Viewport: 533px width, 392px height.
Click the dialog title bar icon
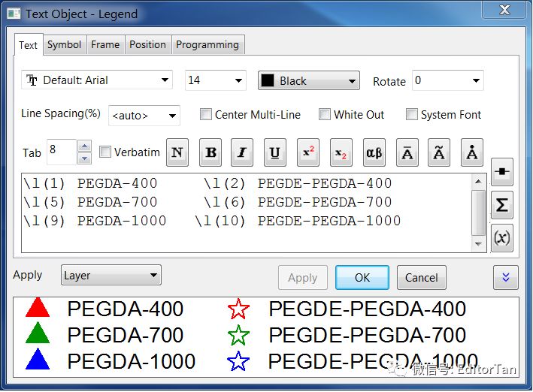click(14, 14)
